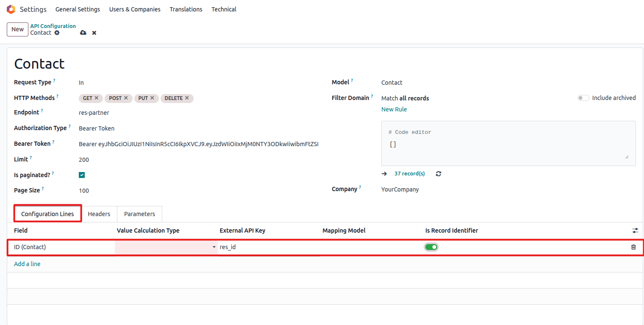
Task: Switch to the Headers tab
Action: 99,214
